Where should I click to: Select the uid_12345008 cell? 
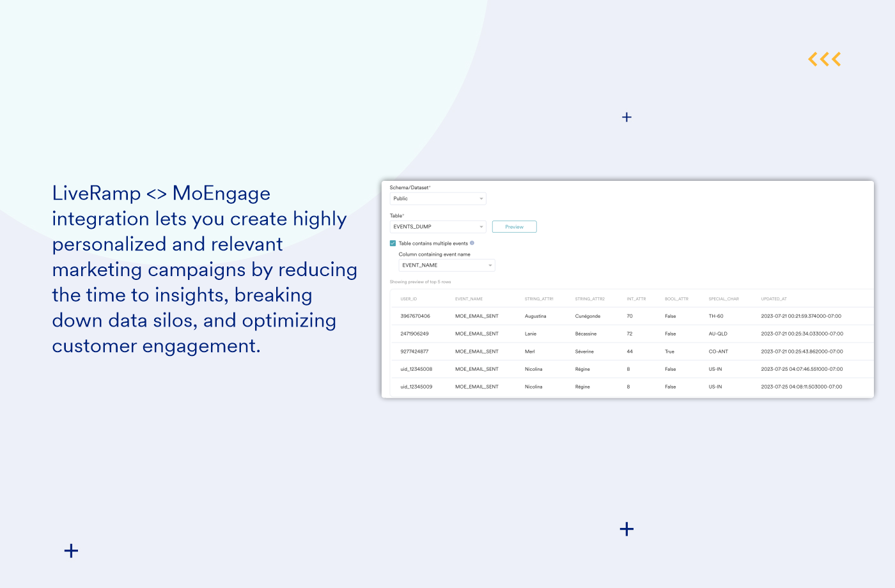pyautogui.click(x=416, y=369)
